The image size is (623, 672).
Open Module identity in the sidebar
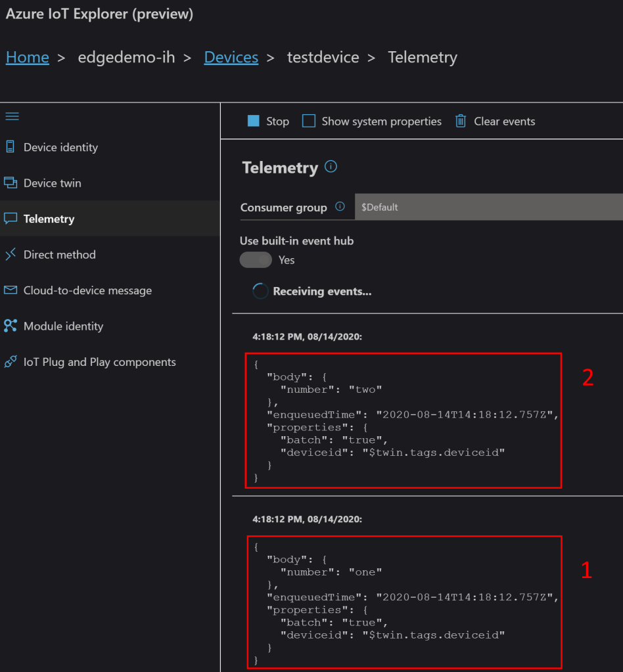(x=63, y=326)
